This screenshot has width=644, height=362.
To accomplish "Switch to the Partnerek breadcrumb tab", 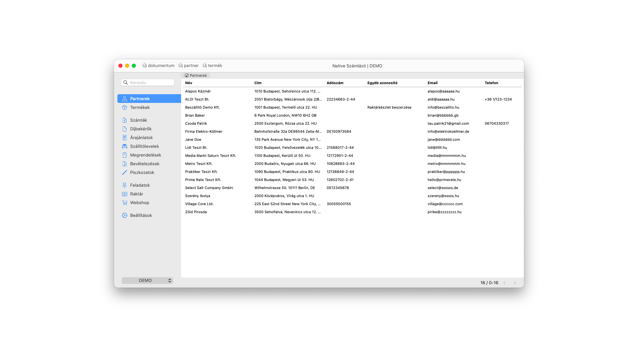I will click(x=196, y=75).
